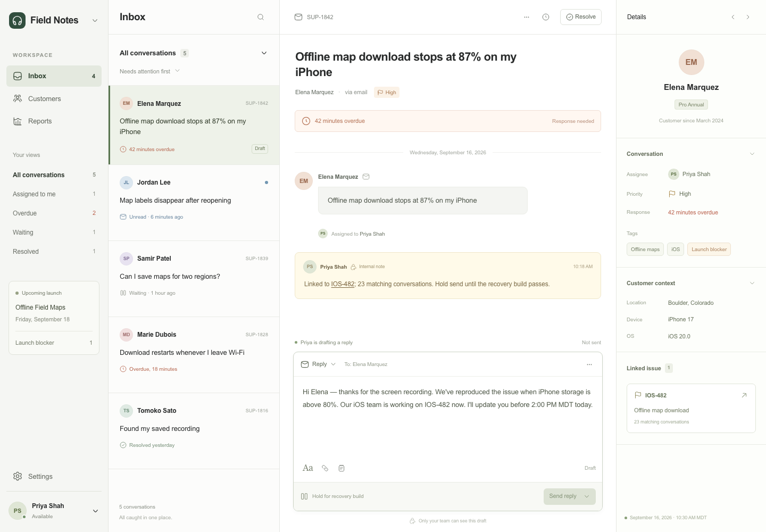Viewport: 766px width, 532px height.
Task: Open the Inbox navigation item
Action: [54, 76]
